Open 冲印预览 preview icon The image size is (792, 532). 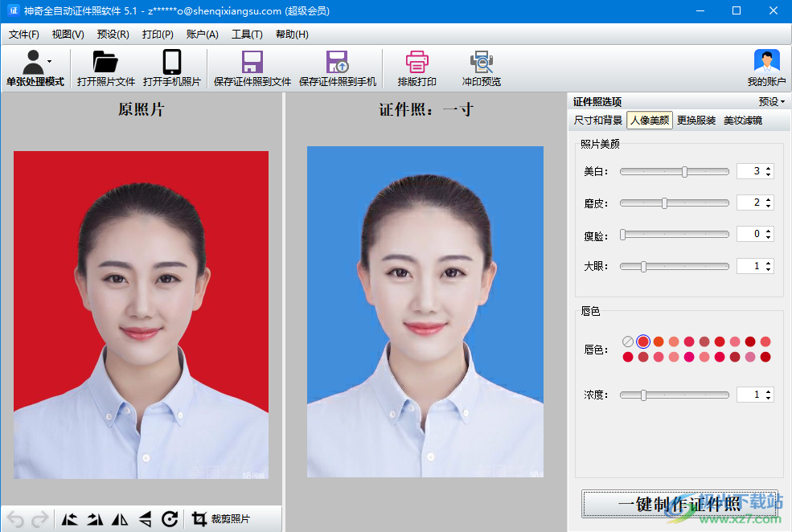481,63
